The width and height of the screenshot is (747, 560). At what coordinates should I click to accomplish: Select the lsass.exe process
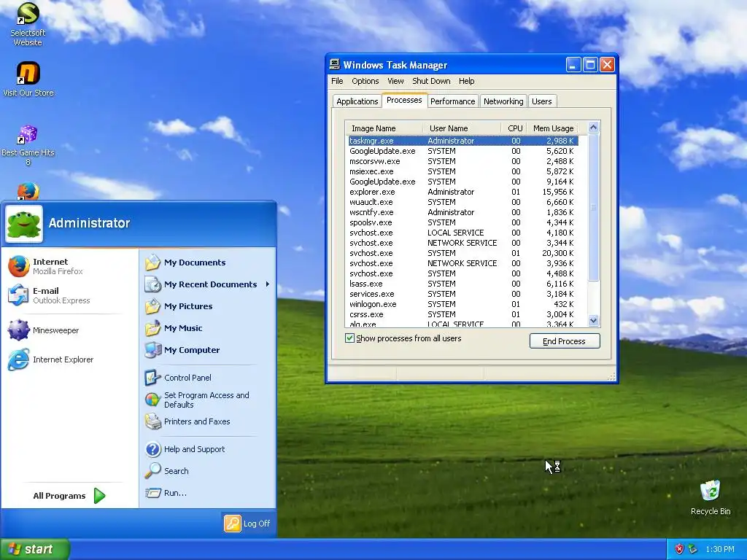463,284
